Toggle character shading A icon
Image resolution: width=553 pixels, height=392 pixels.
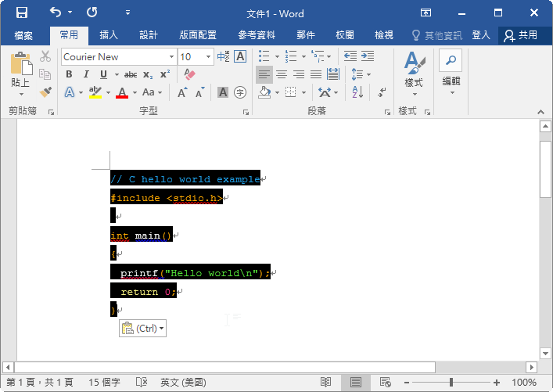point(223,92)
